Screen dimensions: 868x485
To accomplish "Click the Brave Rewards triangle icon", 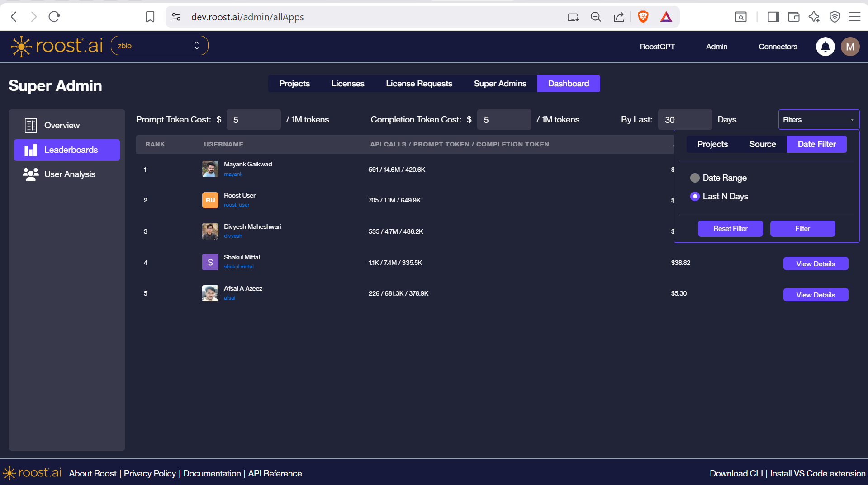I will (666, 17).
